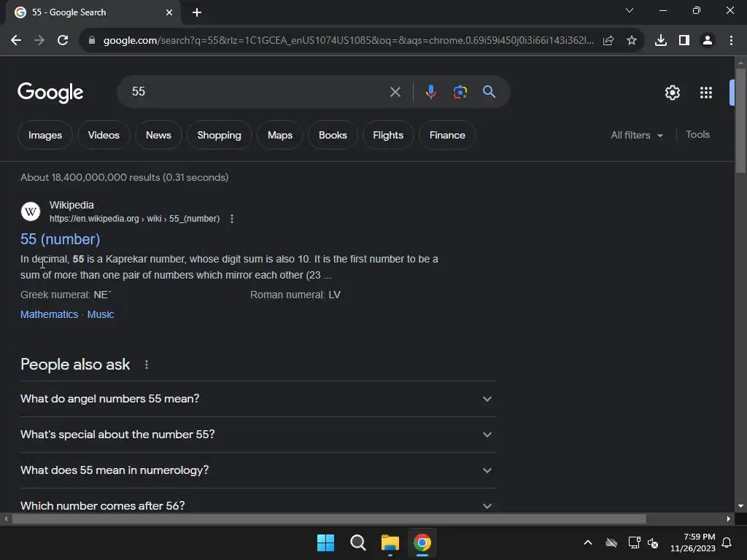Open Google apps grid
The image size is (747, 560).
pyautogui.click(x=706, y=93)
